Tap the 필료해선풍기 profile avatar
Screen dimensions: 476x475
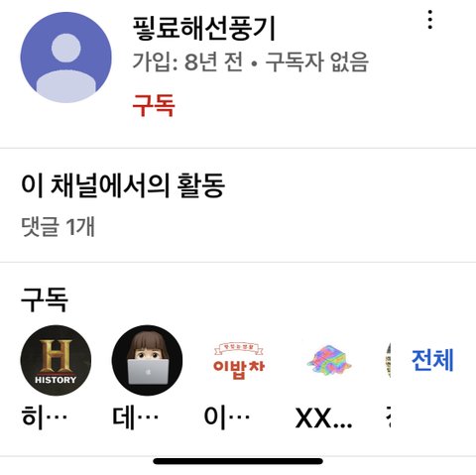(66, 58)
